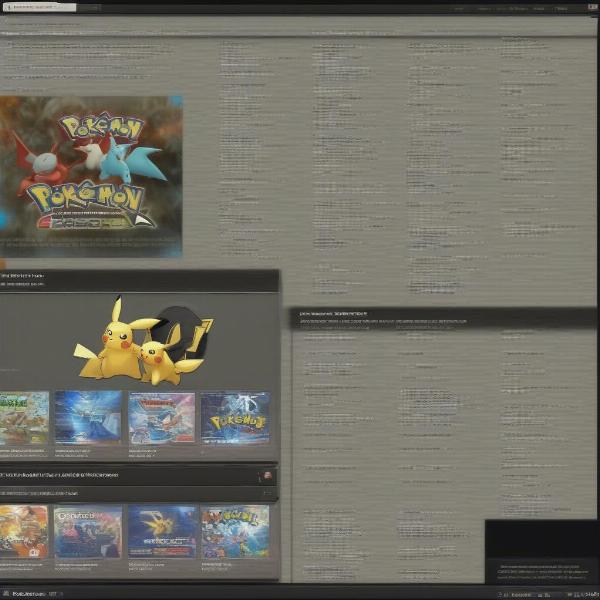Open the dark thumbnail with yellow Pokémon logo
Image resolution: width=600 pixels, height=600 pixels.
(235, 417)
